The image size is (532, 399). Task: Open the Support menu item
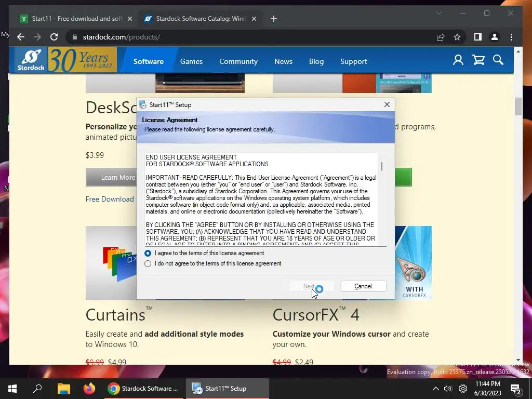coord(354,61)
